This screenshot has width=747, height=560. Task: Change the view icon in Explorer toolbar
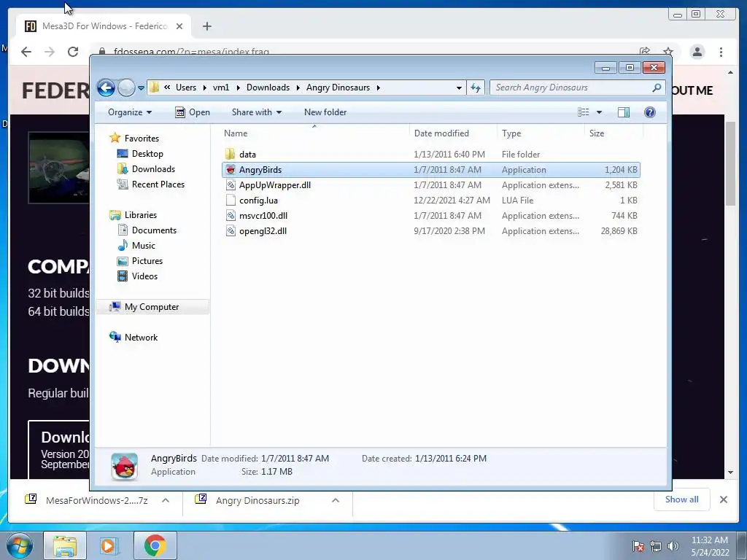tap(583, 112)
